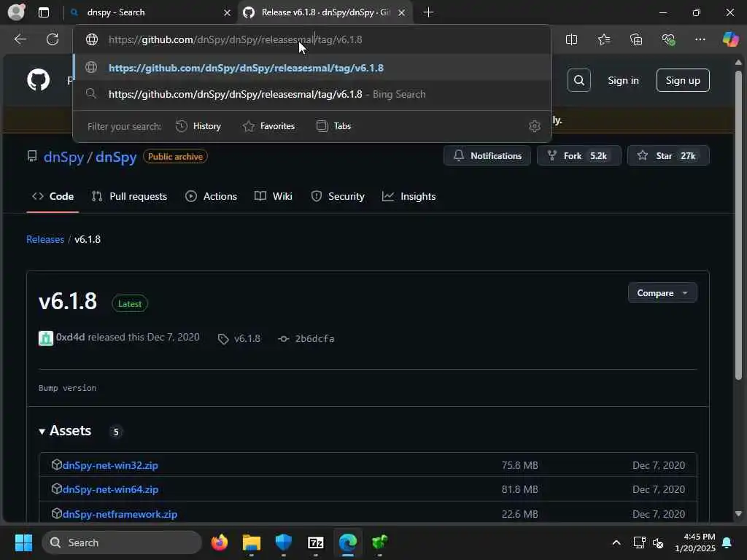The image size is (747, 560).
Task: Open the Collections icon
Action: [636, 39]
